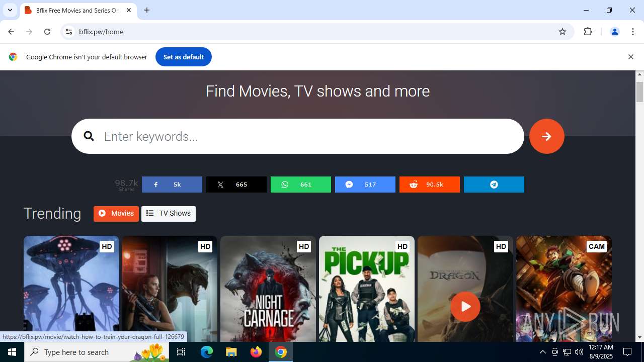Open The Pickup movie poster
The width and height of the screenshot is (644, 362).
tap(367, 289)
